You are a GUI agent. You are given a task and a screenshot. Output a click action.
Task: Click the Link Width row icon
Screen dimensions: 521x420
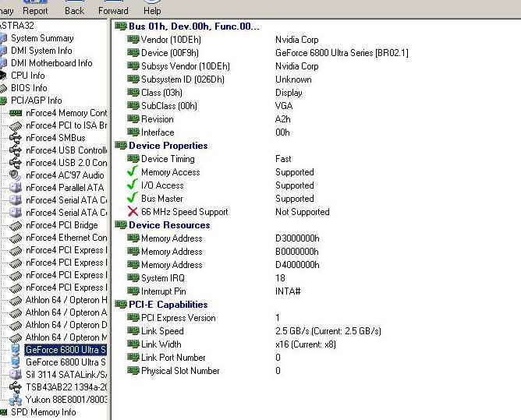pyautogui.click(x=133, y=344)
